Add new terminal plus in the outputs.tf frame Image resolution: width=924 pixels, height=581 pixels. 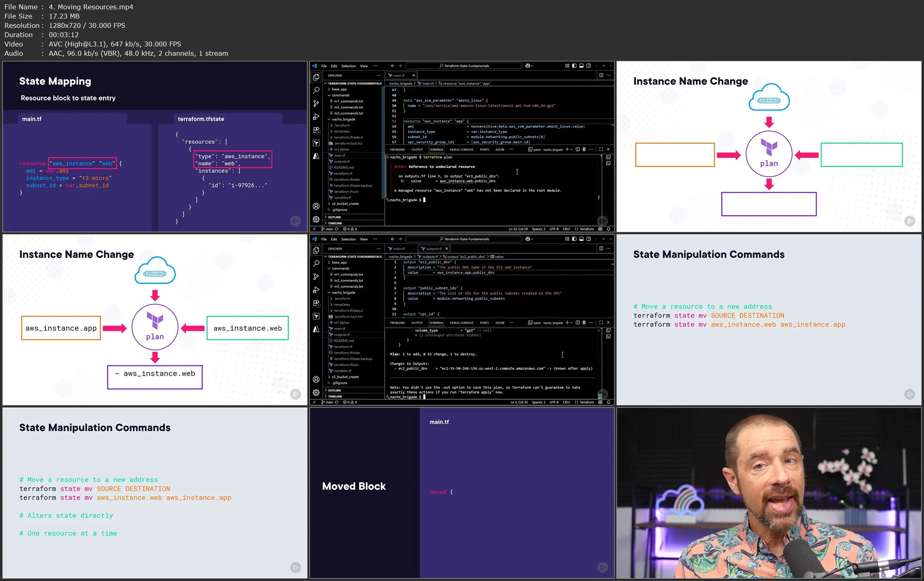pyautogui.click(x=567, y=323)
